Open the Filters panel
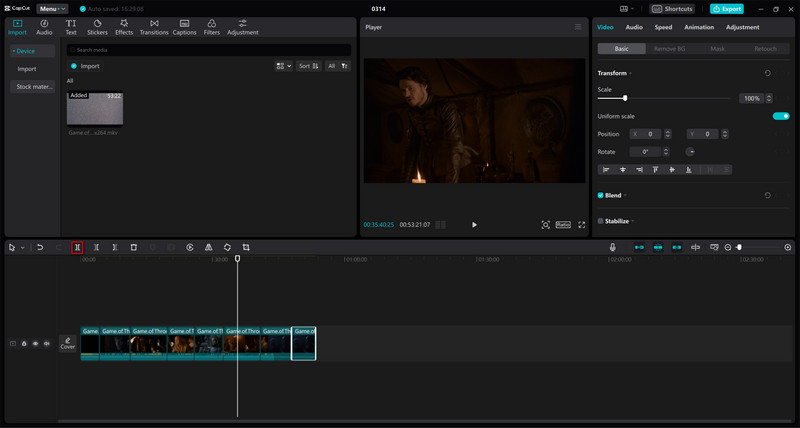The image size is (800, 428). tap(212, 28)
